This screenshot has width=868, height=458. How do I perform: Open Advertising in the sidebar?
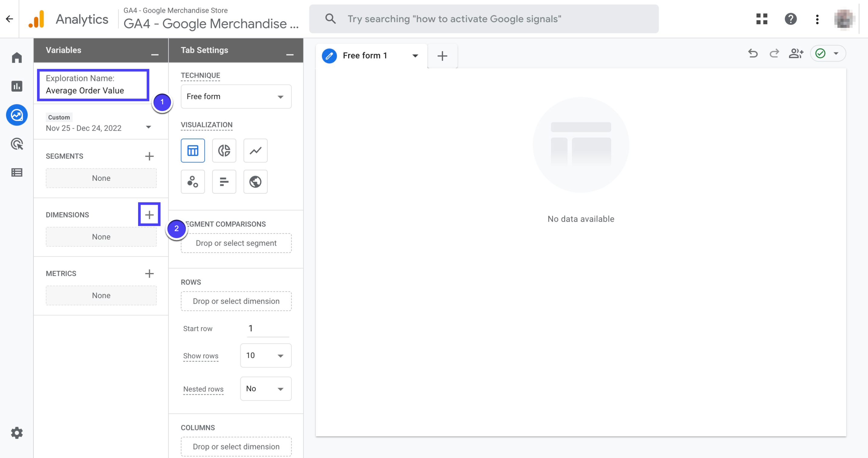16,144
